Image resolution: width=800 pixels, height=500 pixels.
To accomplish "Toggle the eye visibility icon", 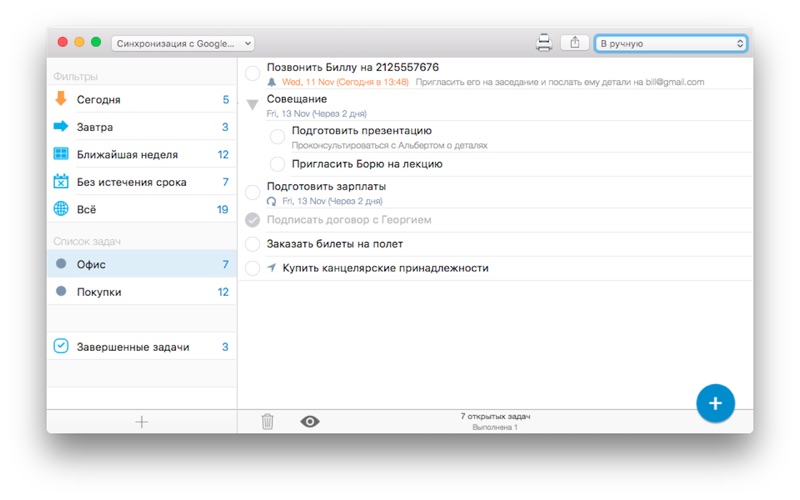I will (x=310, y=421).
